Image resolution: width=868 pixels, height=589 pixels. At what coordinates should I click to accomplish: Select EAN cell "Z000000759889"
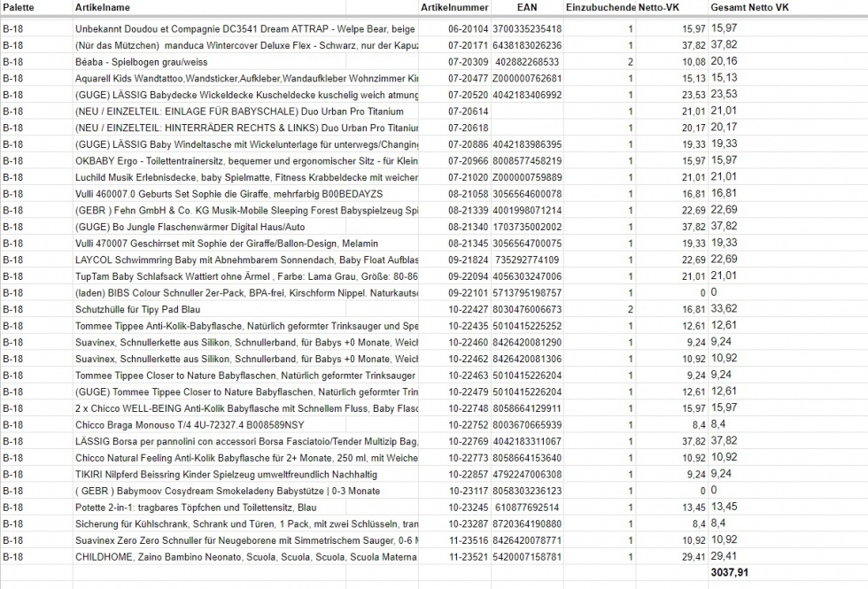point(527,178)
